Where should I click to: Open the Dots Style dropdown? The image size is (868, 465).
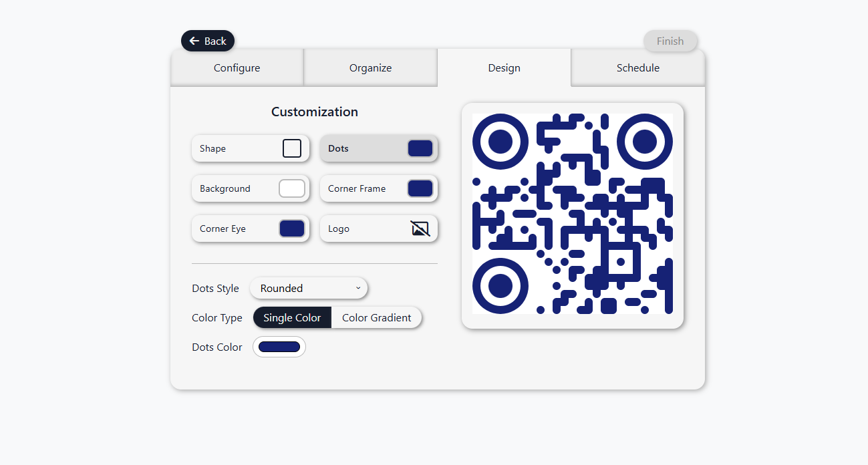click(x=309, y=288)
